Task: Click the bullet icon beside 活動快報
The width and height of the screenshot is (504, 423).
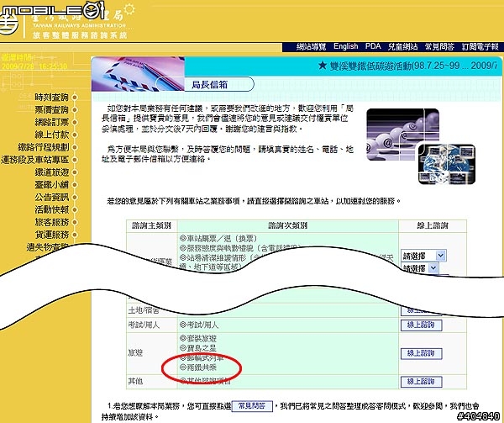Action: click(x=75, y=209)
